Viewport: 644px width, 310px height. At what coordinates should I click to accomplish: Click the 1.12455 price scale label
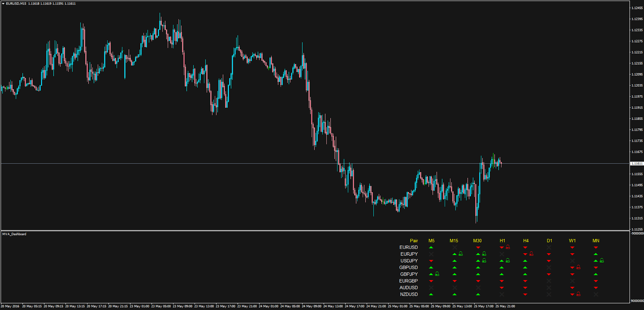coord(637,8)
